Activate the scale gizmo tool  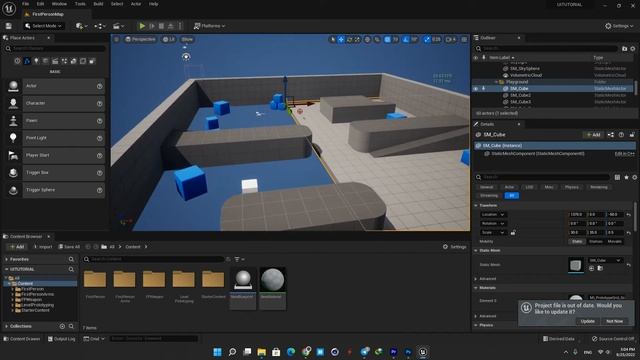coord(357,39)
